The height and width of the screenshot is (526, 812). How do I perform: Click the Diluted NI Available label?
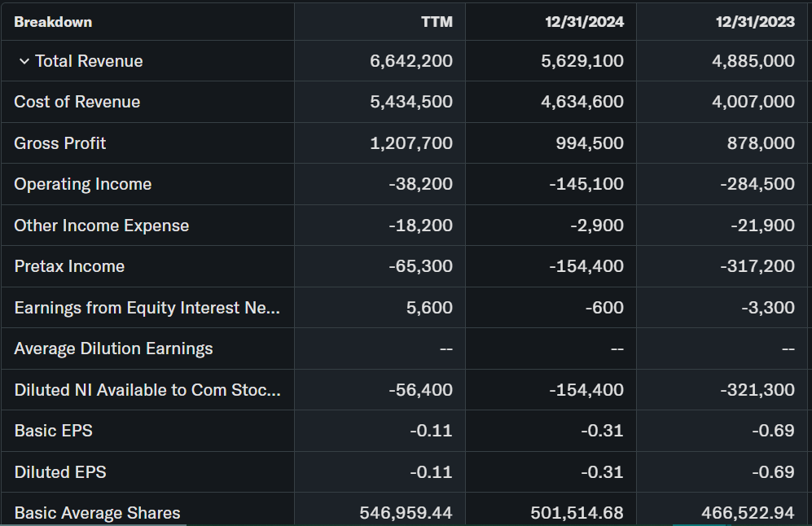[x=147, y=390]
